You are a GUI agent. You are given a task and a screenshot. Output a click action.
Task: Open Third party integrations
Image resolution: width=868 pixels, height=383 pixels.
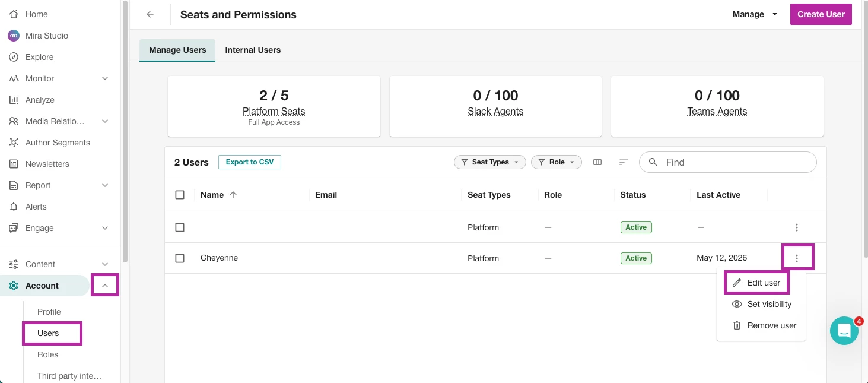pyautogui.click(x=69, y=376)
